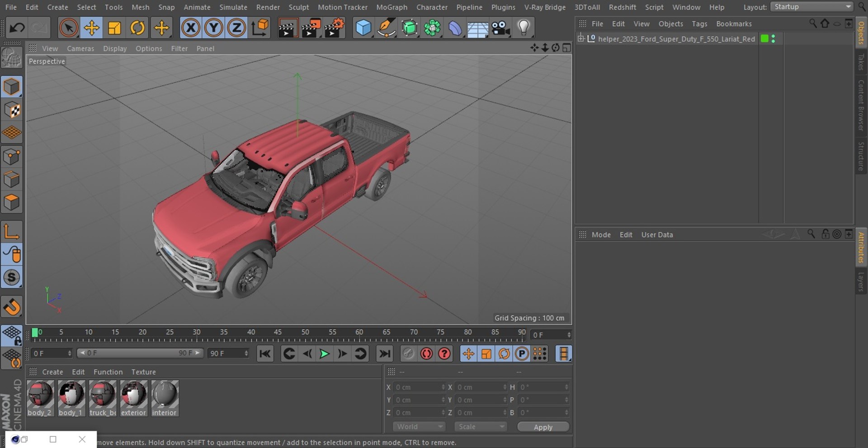The height and width of the screenshot is (448, 868).
Task: Activate the Move tool
Action: coord(91,28)
